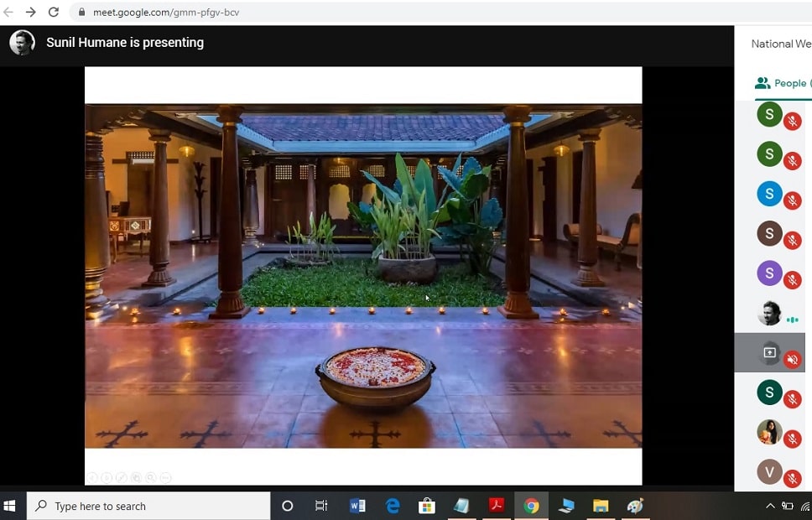Launch Microsoft Store from the taskbar

click(426, 506)
